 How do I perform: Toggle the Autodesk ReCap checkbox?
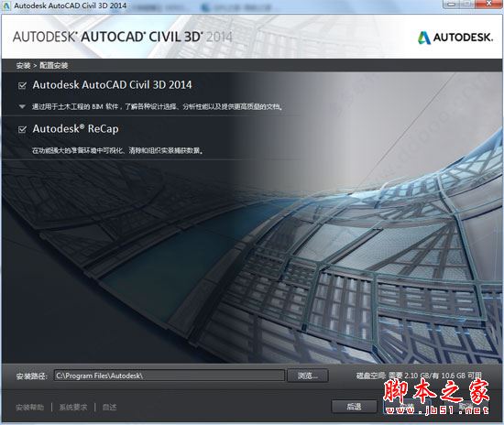tap(22, 129)
